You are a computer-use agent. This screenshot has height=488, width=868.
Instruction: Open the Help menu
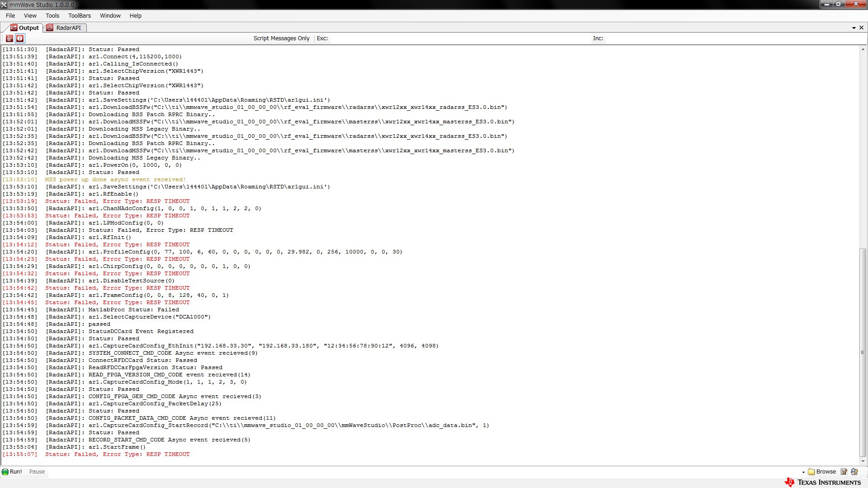pyautogui.click(x=136, y=15)
